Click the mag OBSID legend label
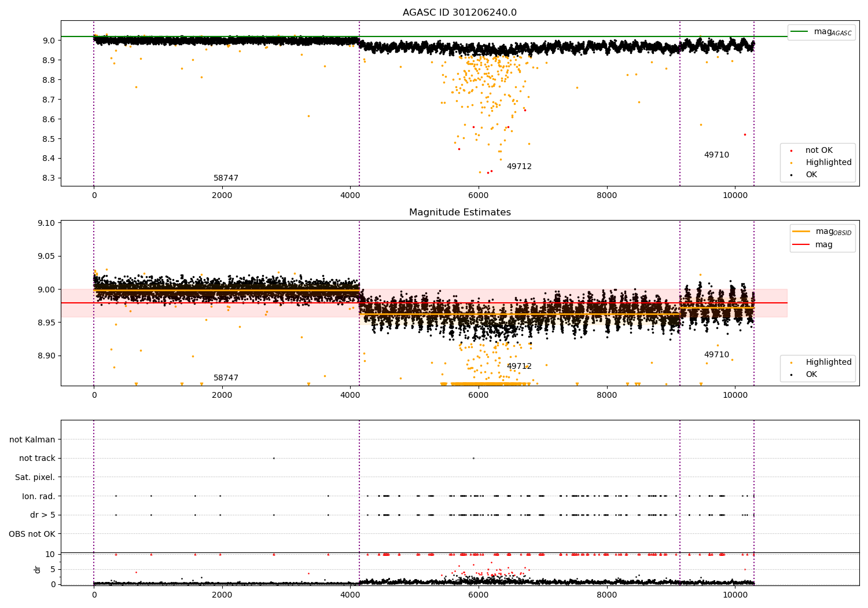The height and width of the screenshot is (608, 868). point(833,232)
